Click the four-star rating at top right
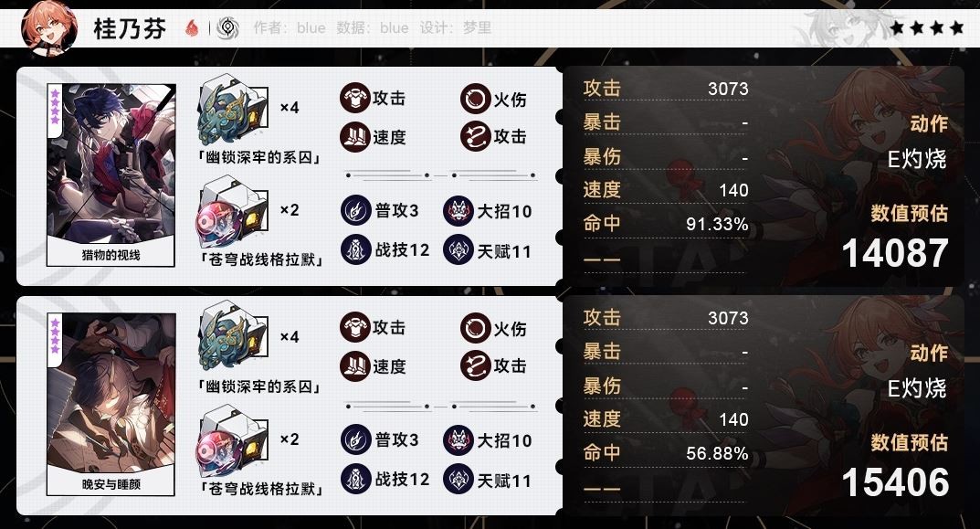The height and width of the screenshot is (529, 980). click(x=927, y=27)
